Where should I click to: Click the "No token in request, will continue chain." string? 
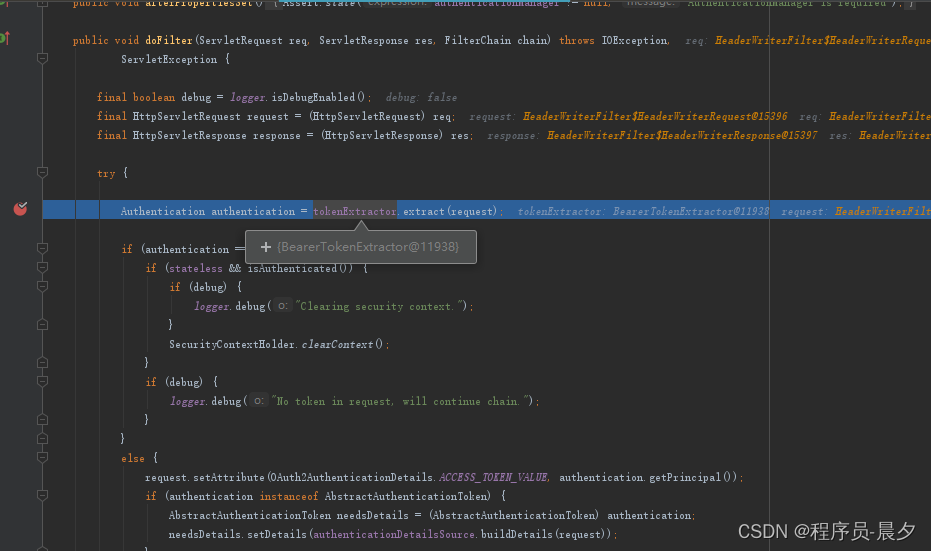click(401, 401)
